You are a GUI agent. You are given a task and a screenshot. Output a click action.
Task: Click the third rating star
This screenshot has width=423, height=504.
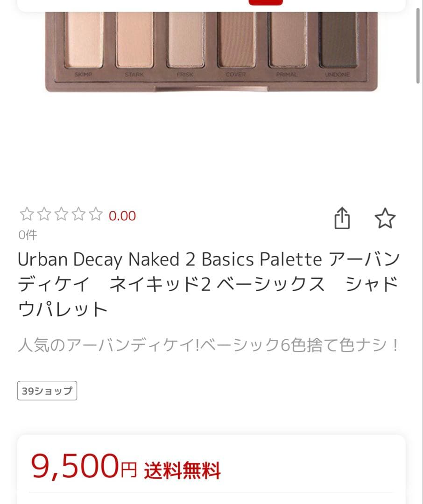(x=61, y=215)
